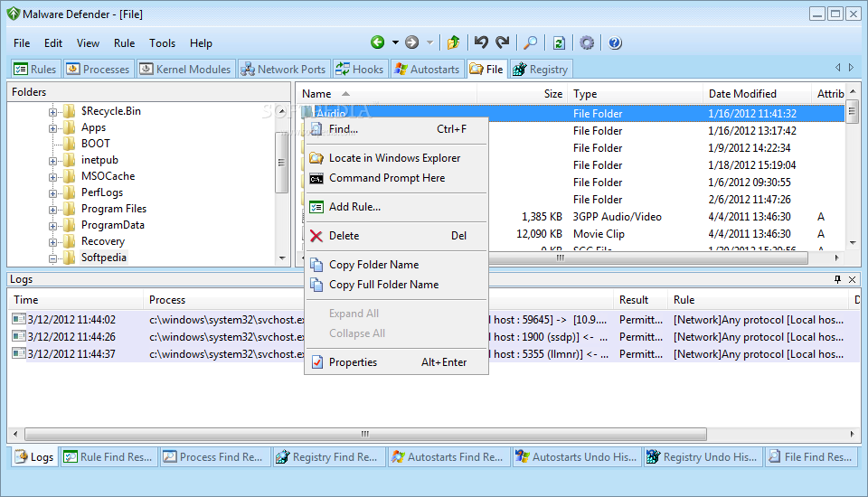Expand the inetpub folder node
Screen dimensions: 868x497
click(x=52, y=161)
